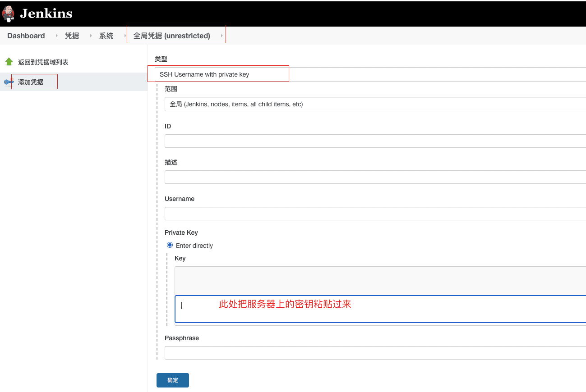Click the Private Key label
The width and height of the screenshot is (586, 392).
point(181,232)
